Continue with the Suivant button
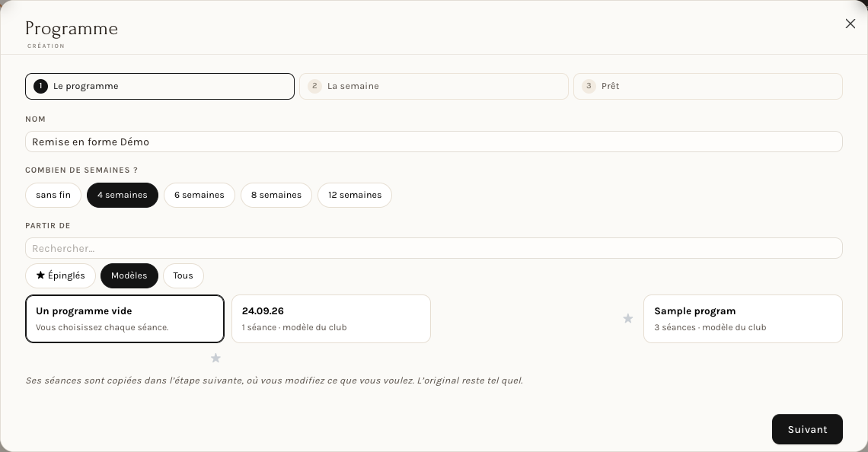This screenshot has height=452, width=868. pyautogui.click(x=807, y=429)
